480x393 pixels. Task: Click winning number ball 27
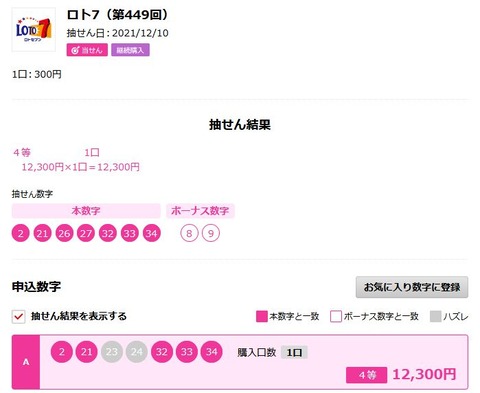click(x=86, y=233)
